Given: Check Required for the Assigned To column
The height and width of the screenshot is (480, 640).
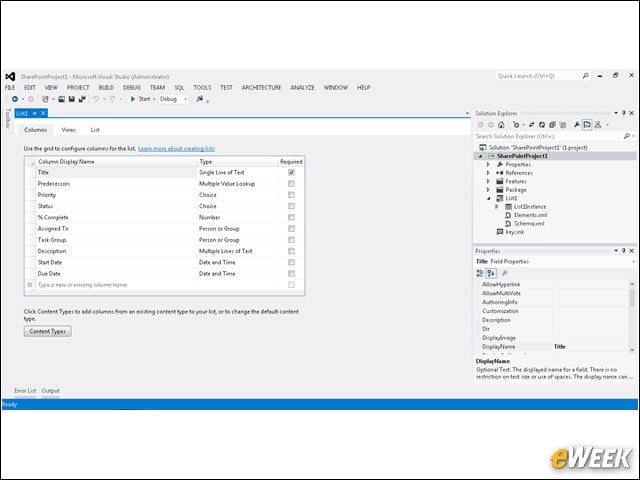Looking at the screenshot, I should (291, 229).
